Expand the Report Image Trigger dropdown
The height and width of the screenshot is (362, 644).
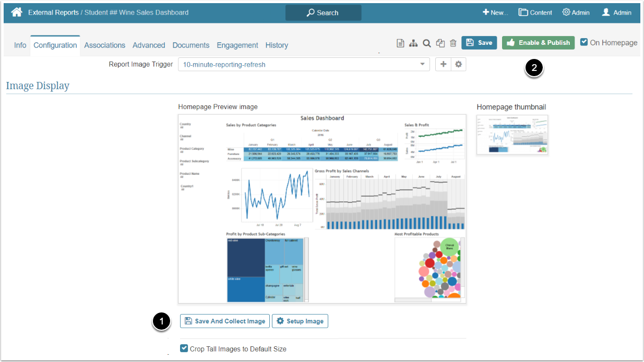304,64
